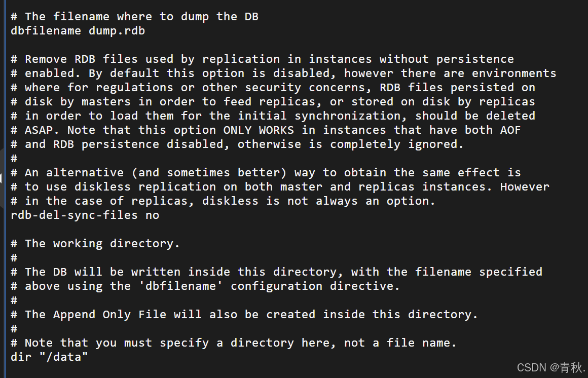Click the 'ONLY WORKS' text in the comment
This screenshot has width=588, height=378.
[259, 130]
